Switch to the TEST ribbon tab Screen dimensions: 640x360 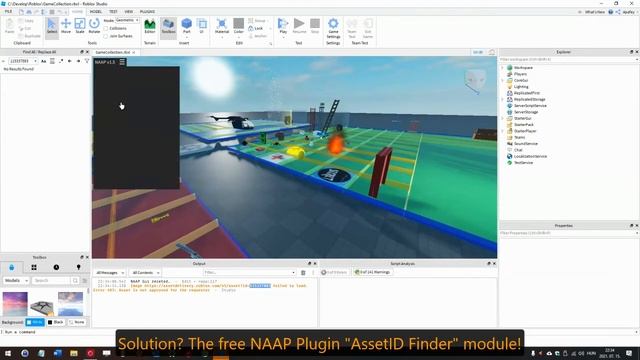coord(113,11)
